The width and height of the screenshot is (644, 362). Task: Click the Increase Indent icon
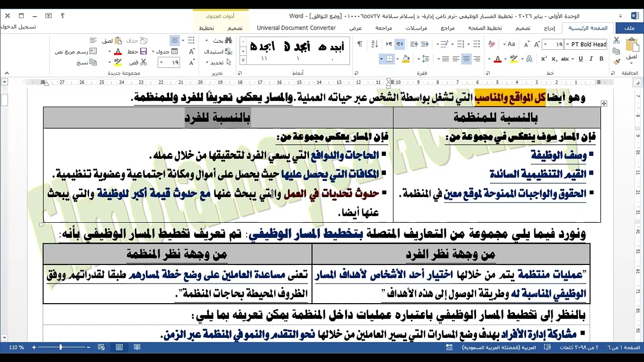[x=414, y=44]
